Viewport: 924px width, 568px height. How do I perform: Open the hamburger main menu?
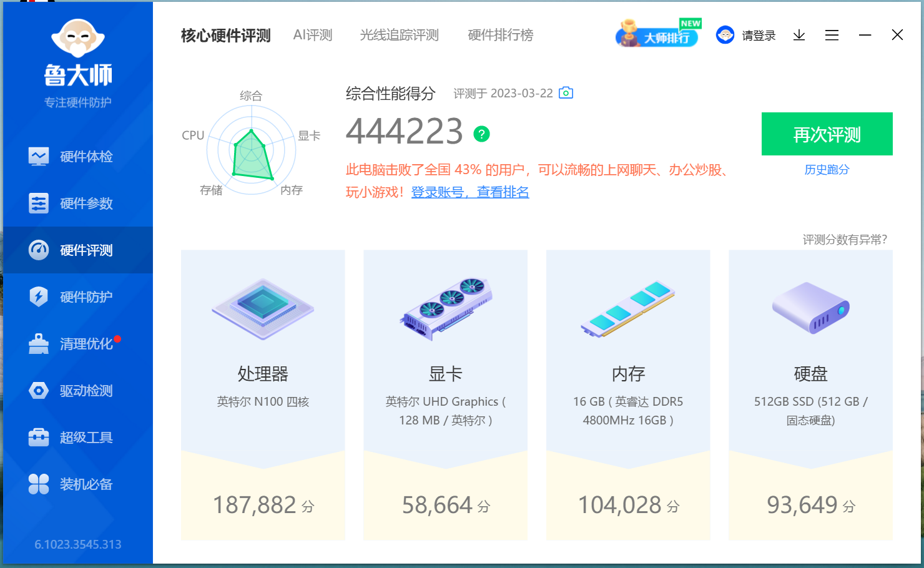tap(832, 35)
